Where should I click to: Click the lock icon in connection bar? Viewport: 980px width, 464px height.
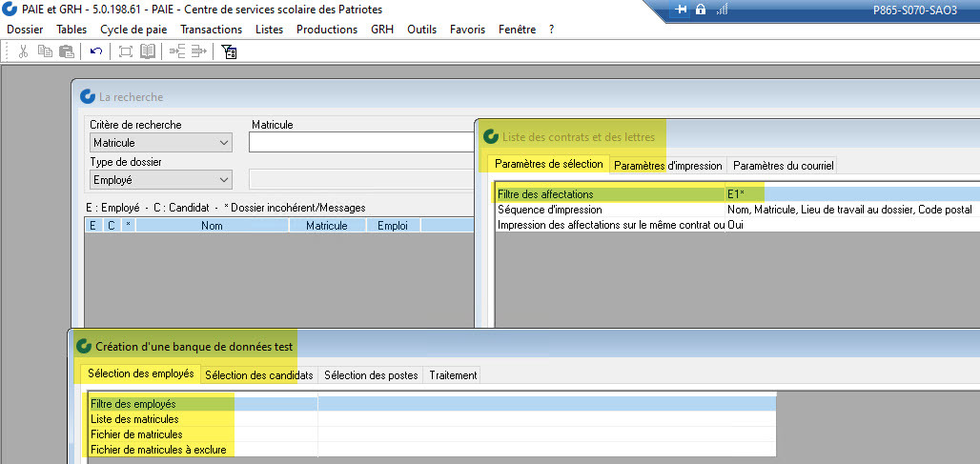pos(701,10)
